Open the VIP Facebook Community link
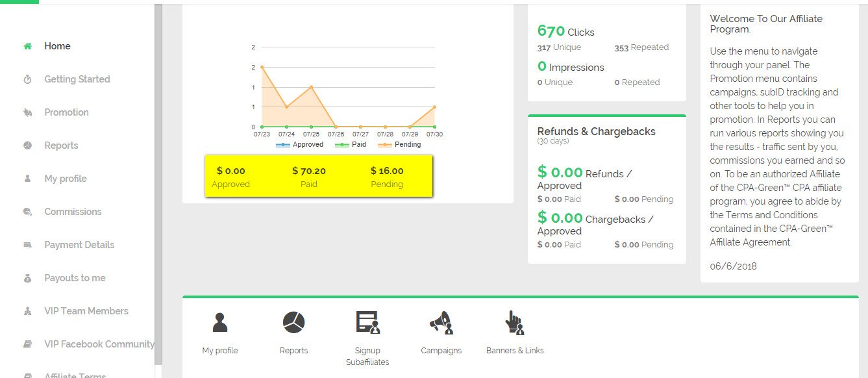The height and width of the screenshot is (378, 868). (x=99, y=344)
